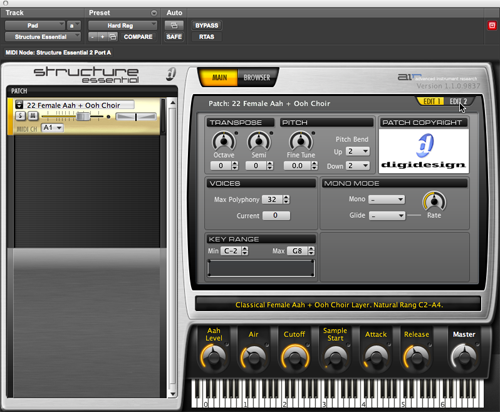Open the plug-in automation enable icon under Auto

coord(174,25)
